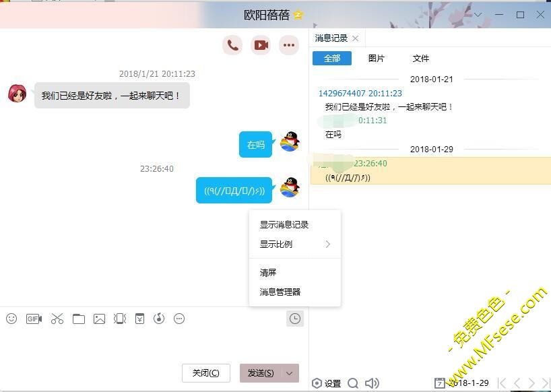Expand the send button dropdown arrow
551x392 pixels.
point(290,373)
